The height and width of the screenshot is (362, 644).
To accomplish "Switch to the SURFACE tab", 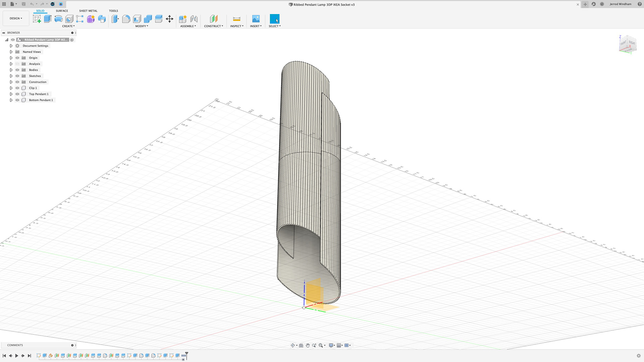I will pyautogui.click(x=62, y=11).
